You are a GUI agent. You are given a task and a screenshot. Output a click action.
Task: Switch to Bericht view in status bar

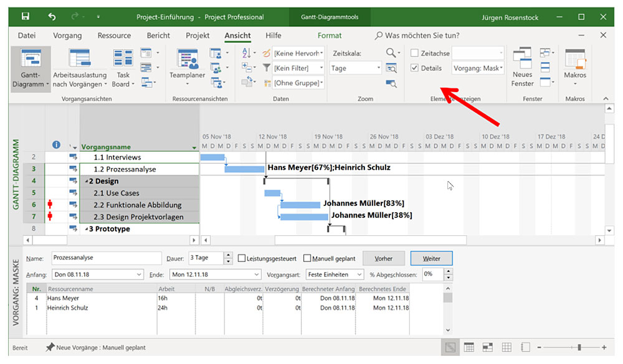525,347
